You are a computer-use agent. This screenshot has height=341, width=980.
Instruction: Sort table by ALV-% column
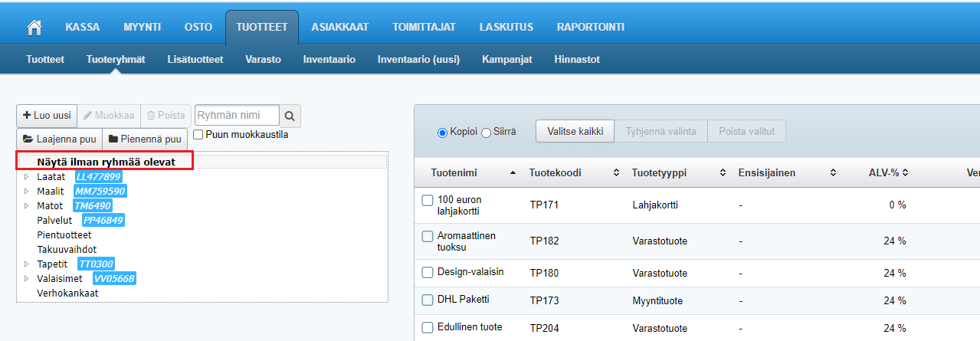tap(905, 173)
